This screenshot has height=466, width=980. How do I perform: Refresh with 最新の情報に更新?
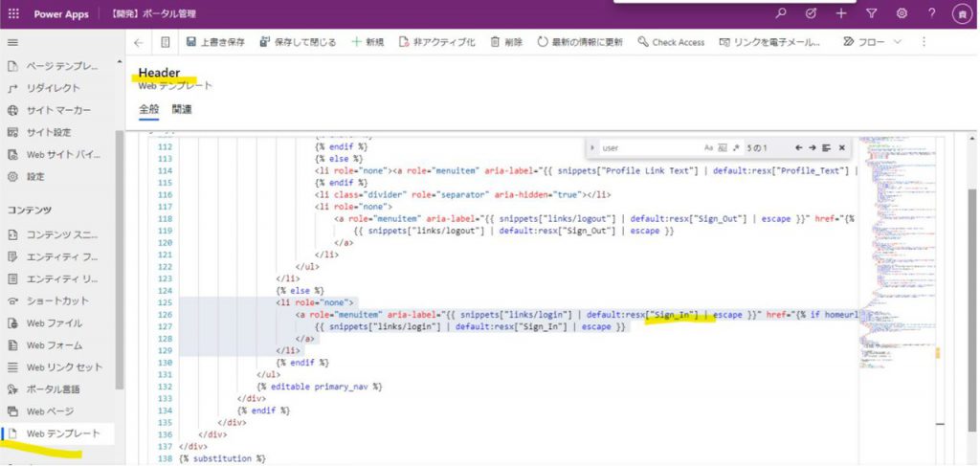[580, 42]
